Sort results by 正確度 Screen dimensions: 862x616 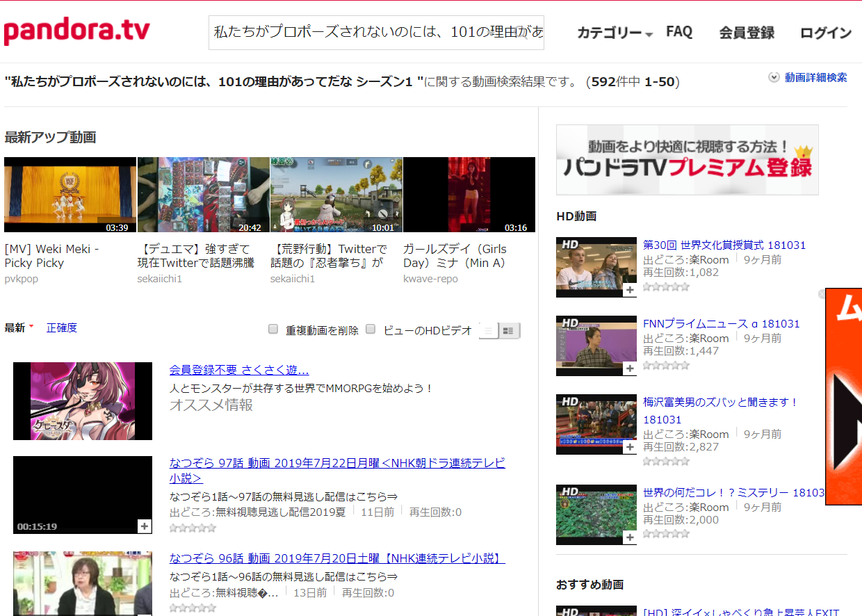tap(62, 327)
